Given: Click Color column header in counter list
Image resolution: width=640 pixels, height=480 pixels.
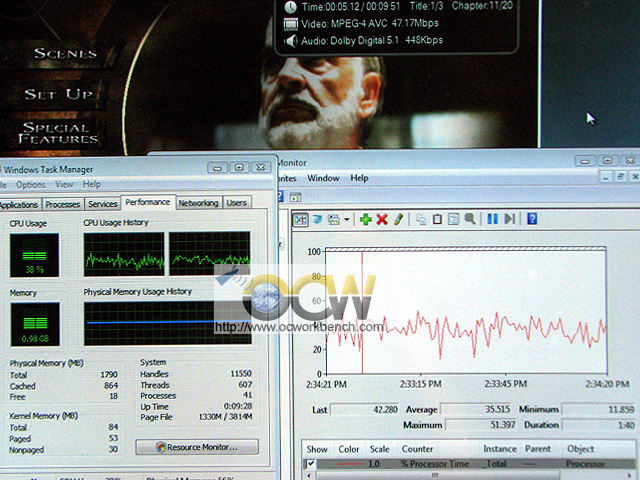Looking at the screenshot, I should pos(349,449).
